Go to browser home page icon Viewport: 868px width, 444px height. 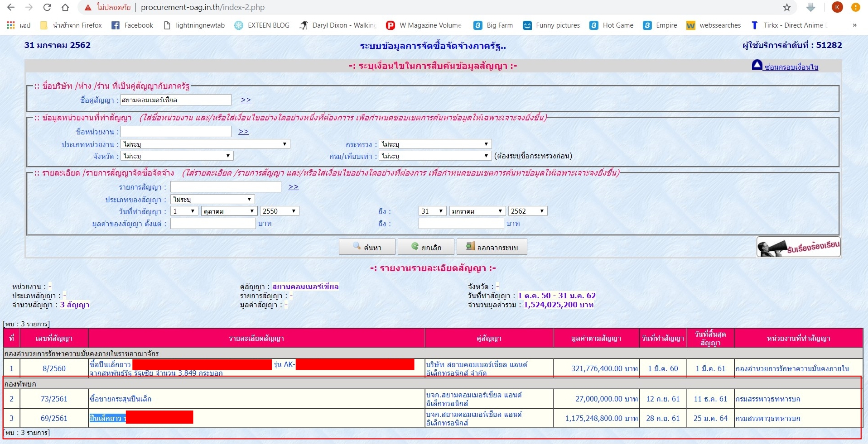65,7
